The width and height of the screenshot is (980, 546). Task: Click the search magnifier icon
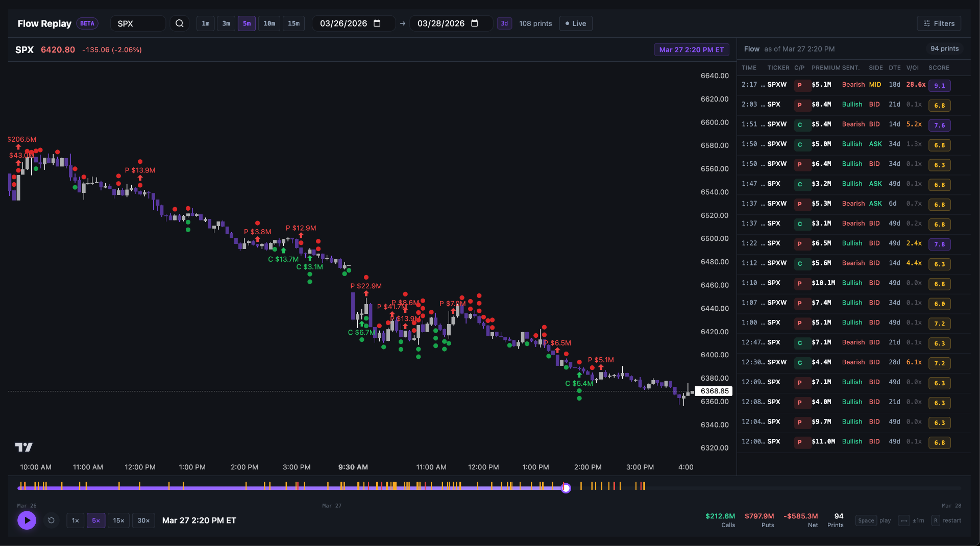pyautogui.click(x=180, y=23)
